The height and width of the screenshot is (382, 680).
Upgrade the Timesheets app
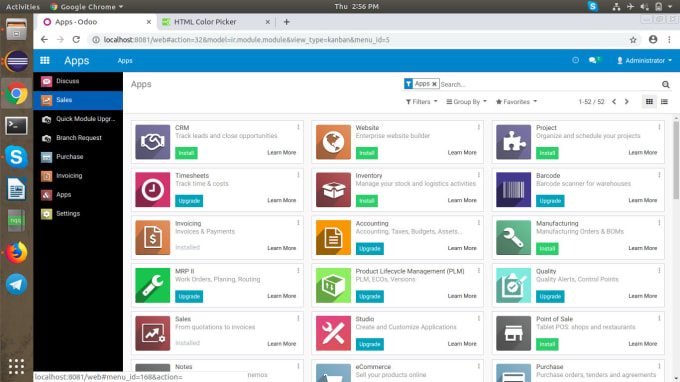tap(189, 201)
